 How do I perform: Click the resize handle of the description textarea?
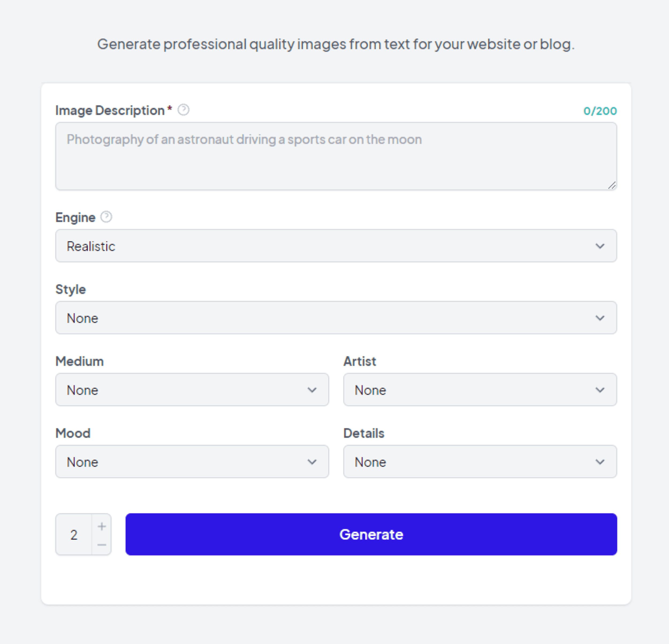612,185
